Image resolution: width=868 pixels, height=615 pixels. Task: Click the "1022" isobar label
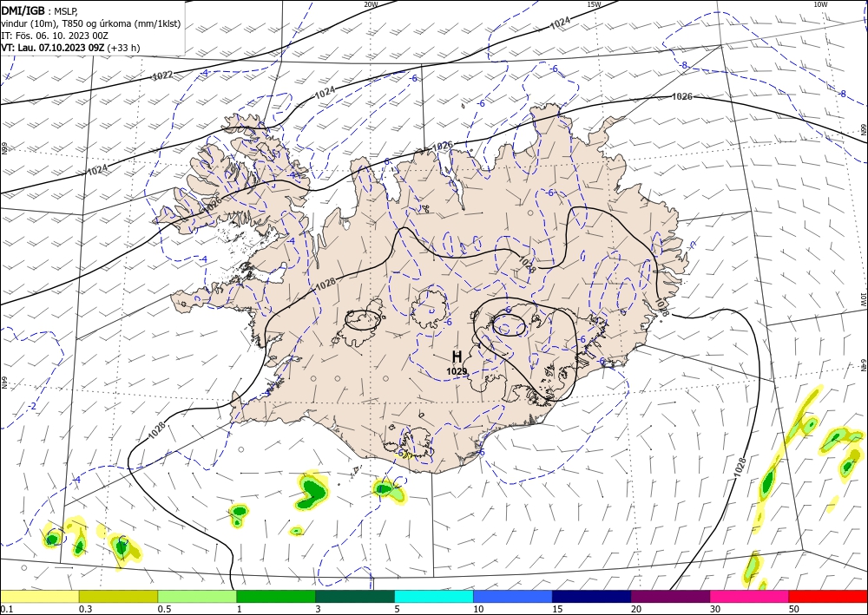(163, 75)
